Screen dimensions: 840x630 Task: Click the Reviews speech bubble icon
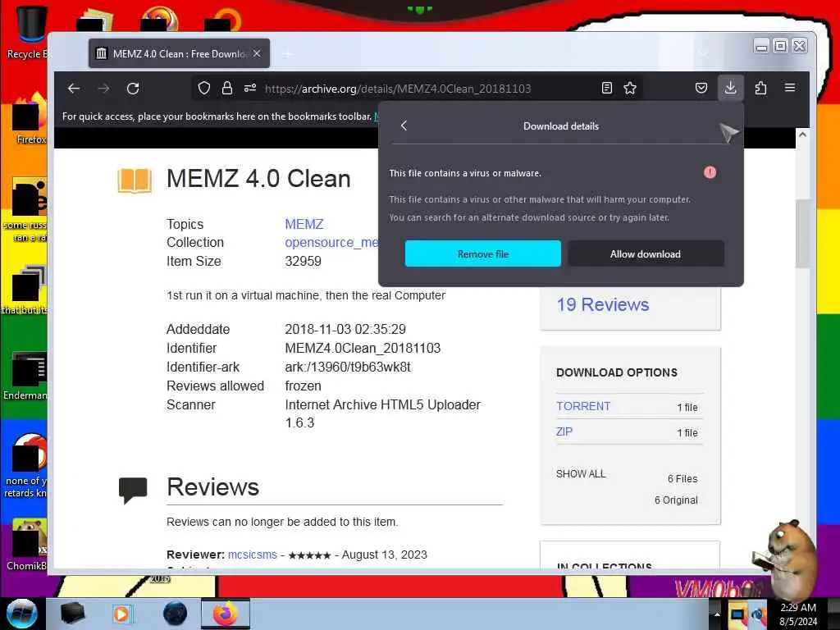coord(133,490)
